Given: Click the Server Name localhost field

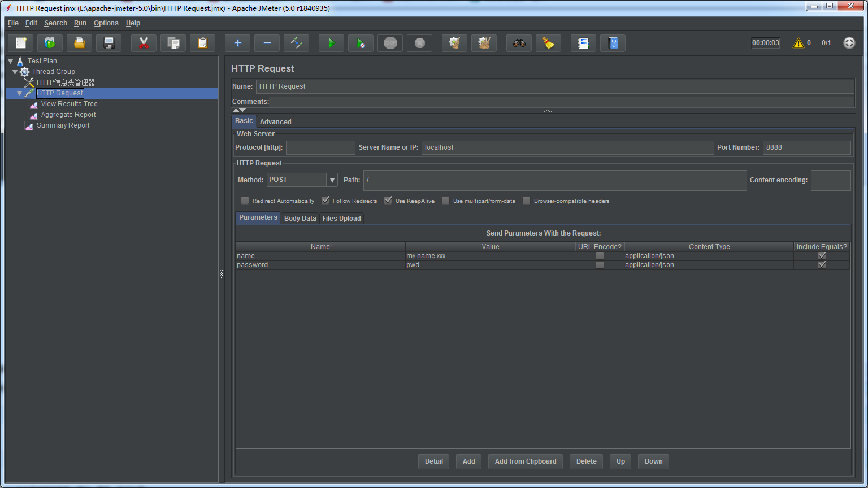Looking at the screenshot, I should [x=567, y=147].
